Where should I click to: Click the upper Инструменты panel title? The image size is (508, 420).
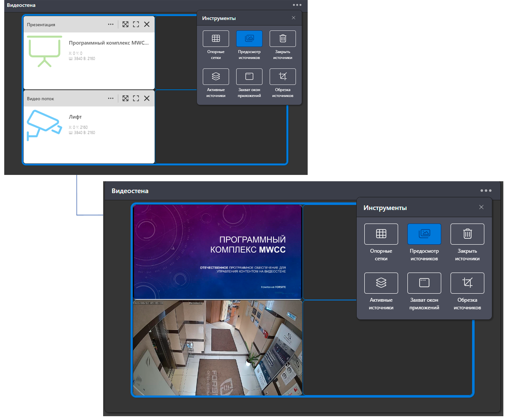click(219, 18)
